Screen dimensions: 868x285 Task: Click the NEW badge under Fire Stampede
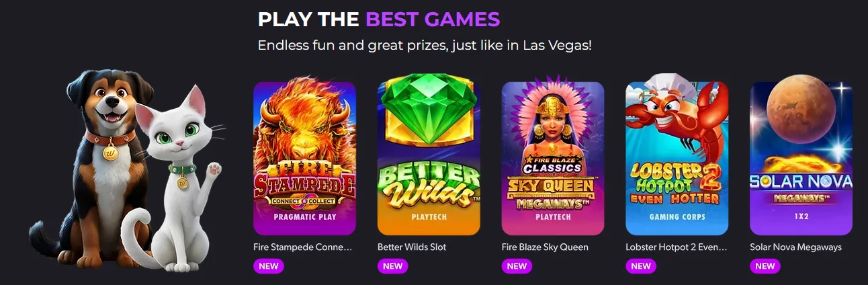pos(269,266)
